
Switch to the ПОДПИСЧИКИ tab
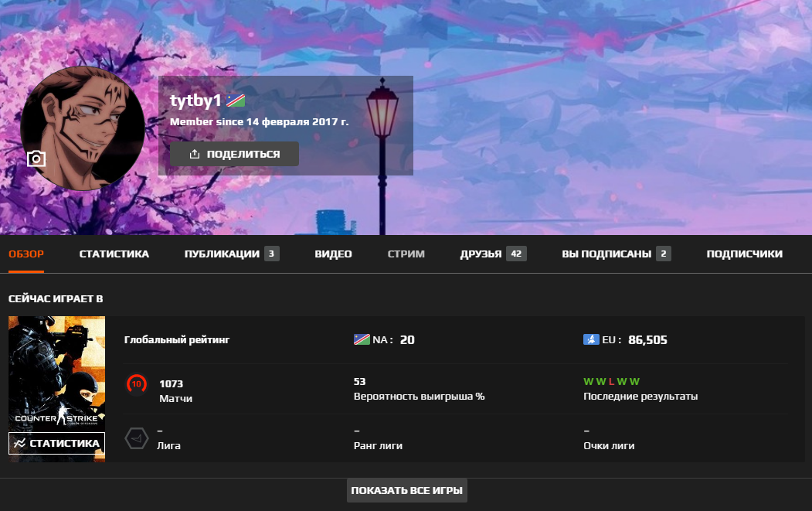744,254
